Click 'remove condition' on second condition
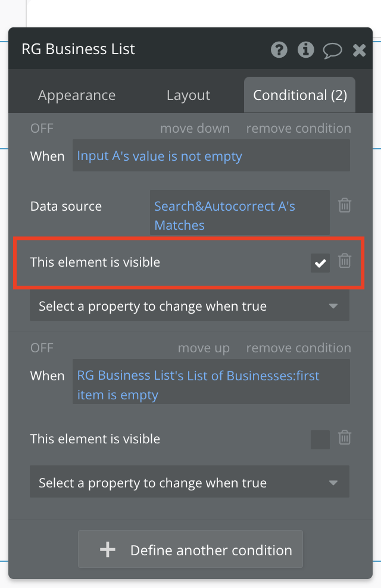This screenshot has height=588, width=381. (298, 348)
